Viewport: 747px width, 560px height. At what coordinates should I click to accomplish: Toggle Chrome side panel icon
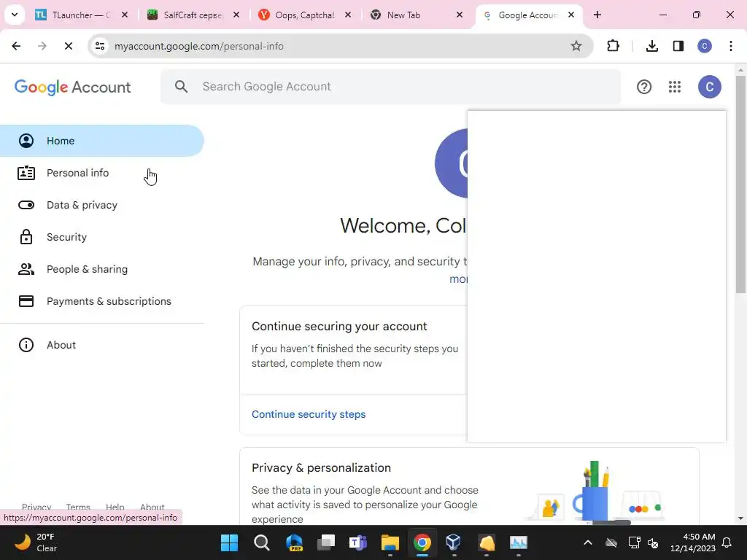678,46
